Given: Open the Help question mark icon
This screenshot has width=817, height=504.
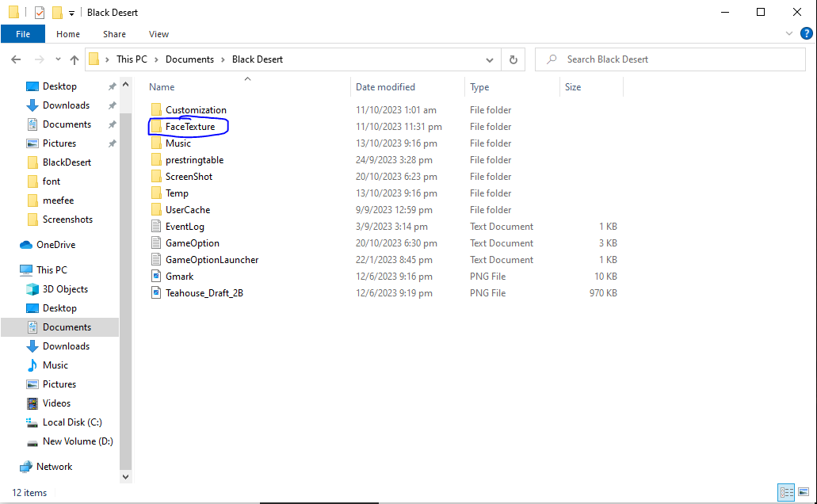Looking at the screenshot, I should 806,34.
